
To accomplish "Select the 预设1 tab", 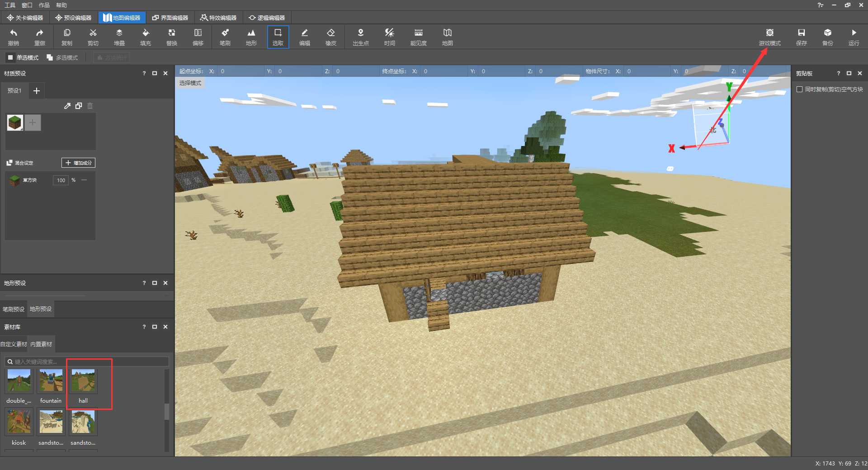I will coord(14,91).
